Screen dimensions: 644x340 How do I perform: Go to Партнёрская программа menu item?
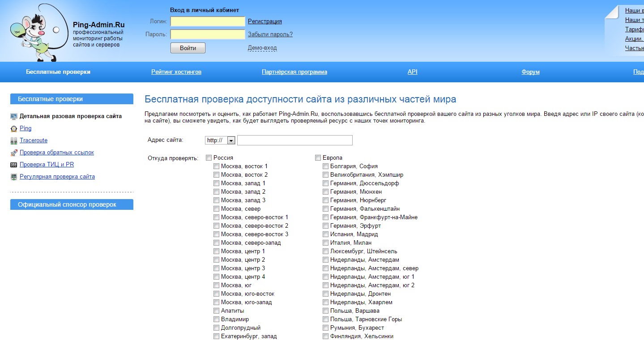tap(294, 72)
